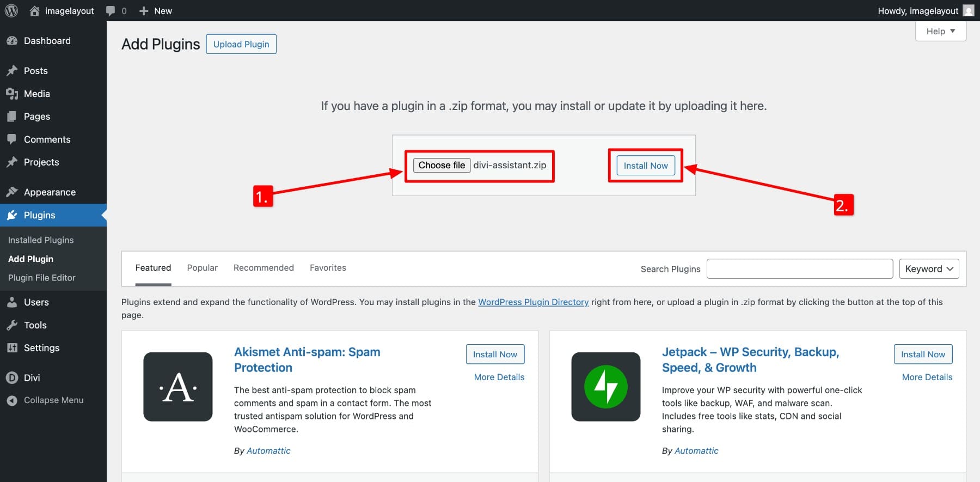Focus the Search Plugins input field
The height and width of the screenshot is (482, 980).
[800, 269]
